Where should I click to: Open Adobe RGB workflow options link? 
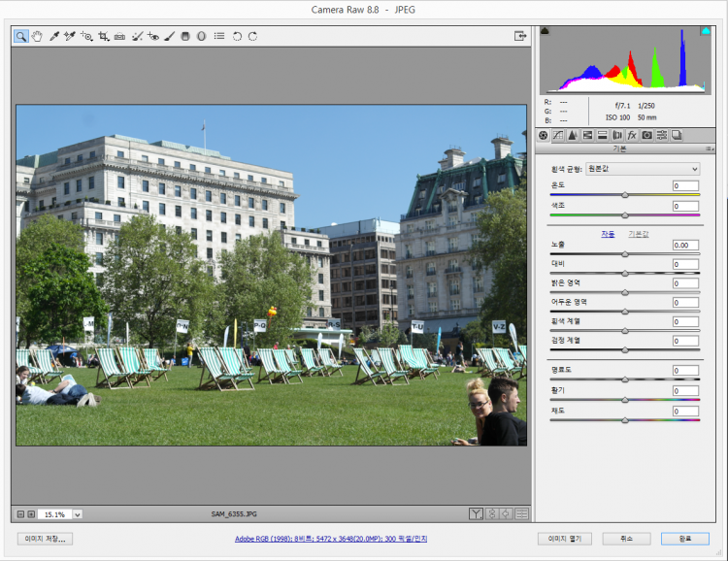point(331,538)
